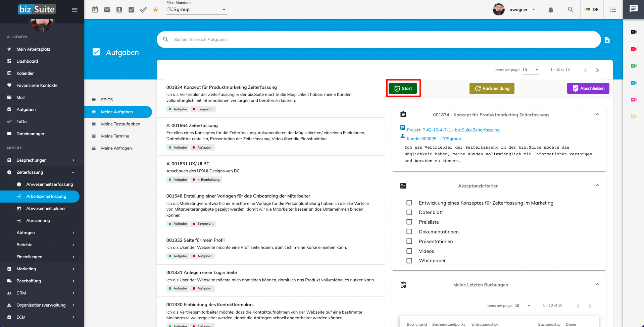Select Meine Testaufgaben list
This screenshot has width=644, height=327.
[x=120, y=124]
